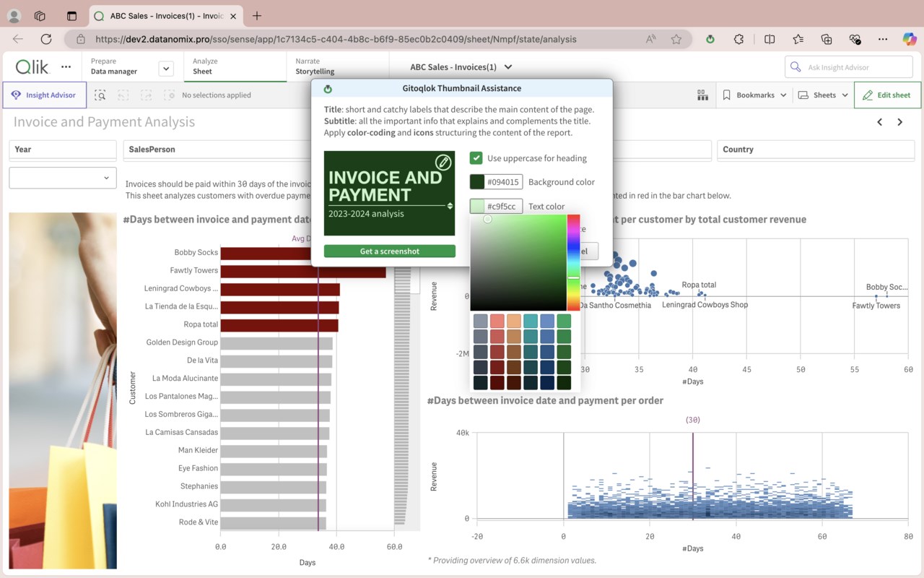Close the ABC Sales - Invoices browser tab
Screen dimensions: 924x578
pos(233,16)
